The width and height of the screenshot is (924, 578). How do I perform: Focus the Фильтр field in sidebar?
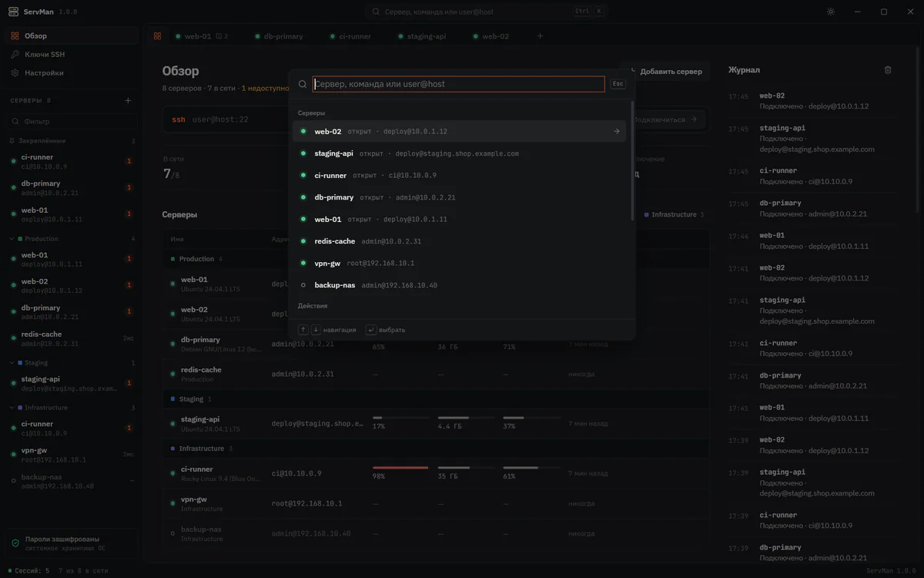pos(72,121)
